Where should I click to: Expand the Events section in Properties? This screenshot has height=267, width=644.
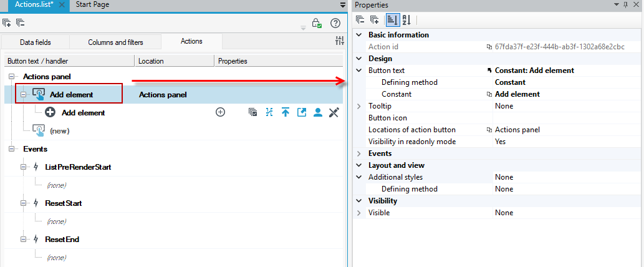359,153
